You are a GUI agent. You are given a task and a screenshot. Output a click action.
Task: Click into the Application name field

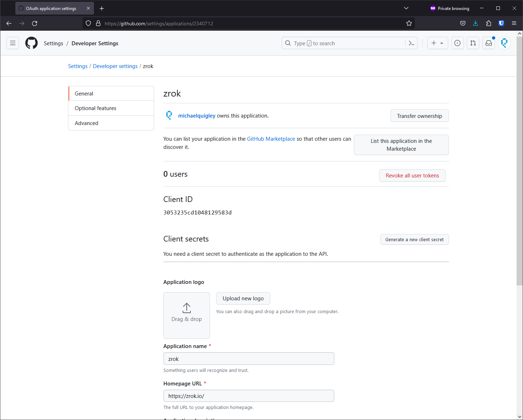249,359
